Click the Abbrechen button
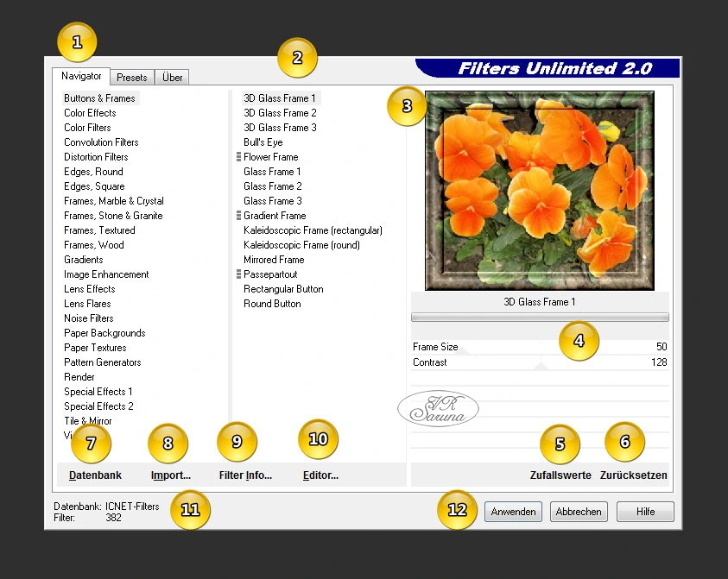This screenshot has height=579, width=728. click(579, 512)
